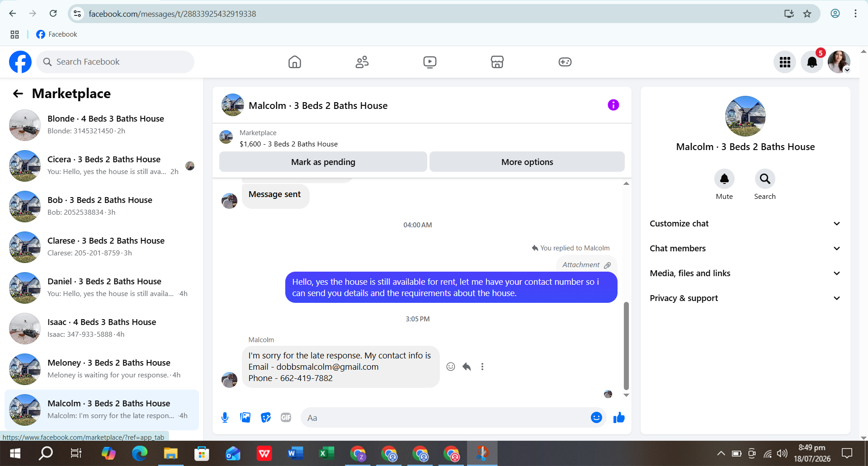Screen dimensions: 868x466
Task: Open the Isaac 4 Beds 3 Baths conversation
Action: [x=102, y=329]
